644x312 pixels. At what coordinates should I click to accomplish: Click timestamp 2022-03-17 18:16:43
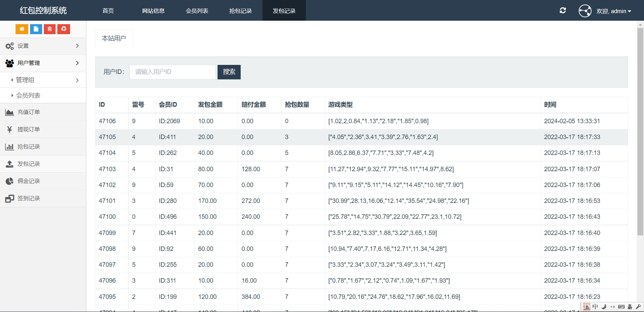click(x=572, y=217)
